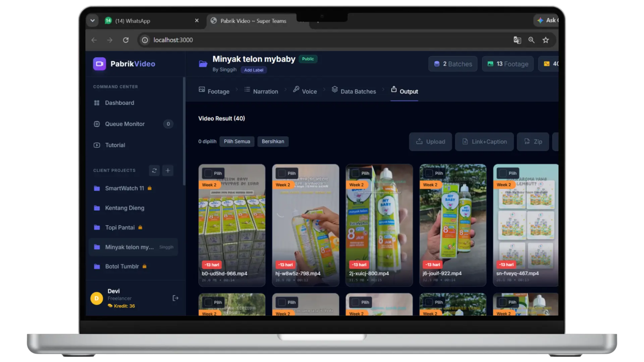644x362 pixels.
Task: Switch to the Narration tab
Action: point(261,91)
